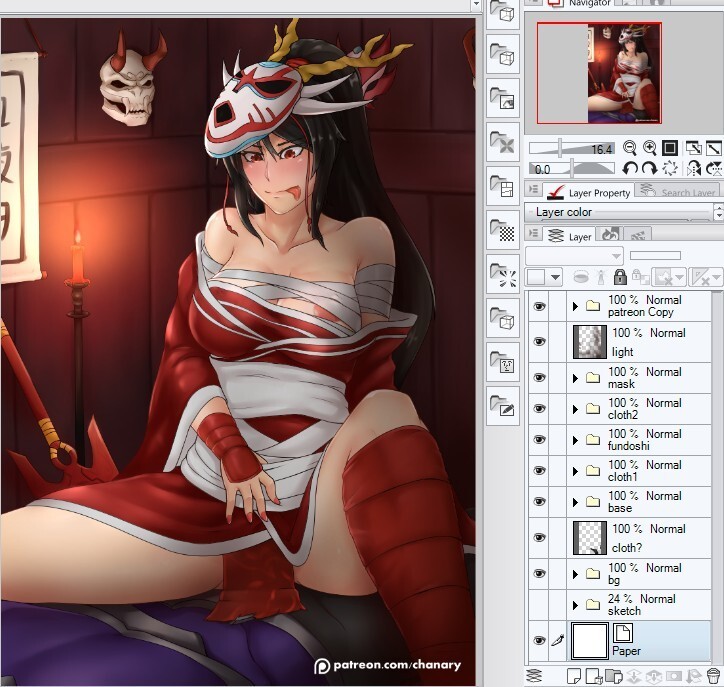Expand the mask folder
724x687 pixels.
click(575, 378)
